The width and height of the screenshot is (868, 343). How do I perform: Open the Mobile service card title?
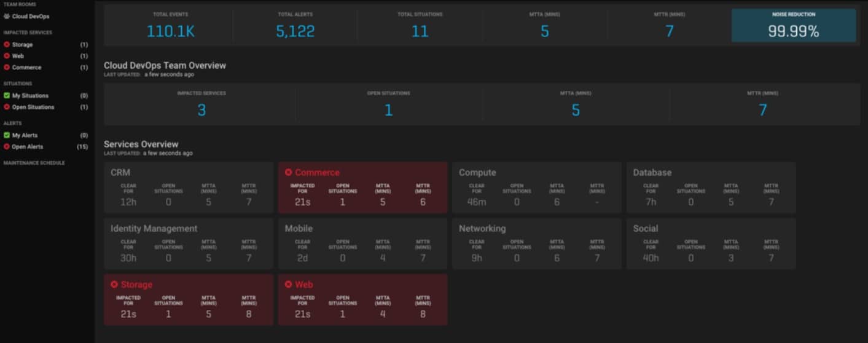(299, 229)
